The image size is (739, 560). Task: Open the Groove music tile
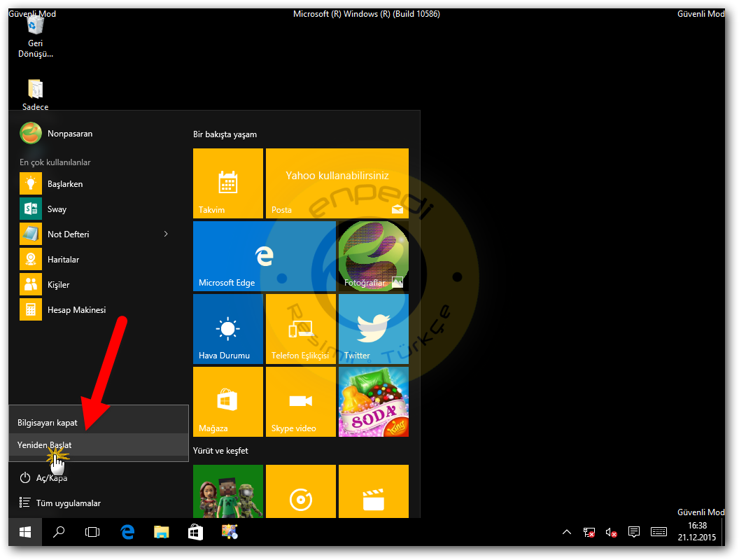click(x=301, y=491)
